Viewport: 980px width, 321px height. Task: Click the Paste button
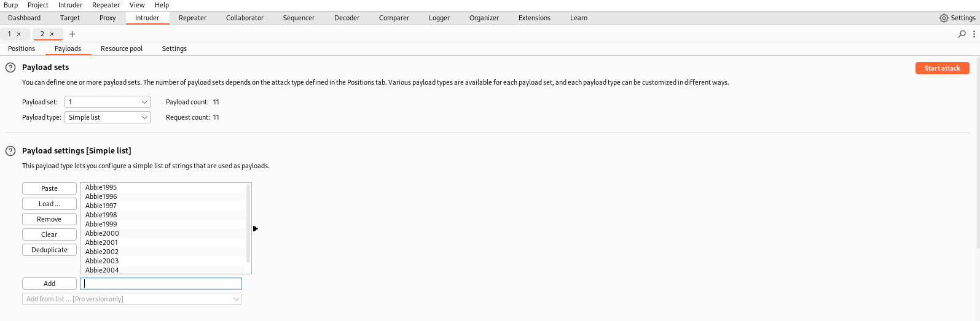click(49, 188)
